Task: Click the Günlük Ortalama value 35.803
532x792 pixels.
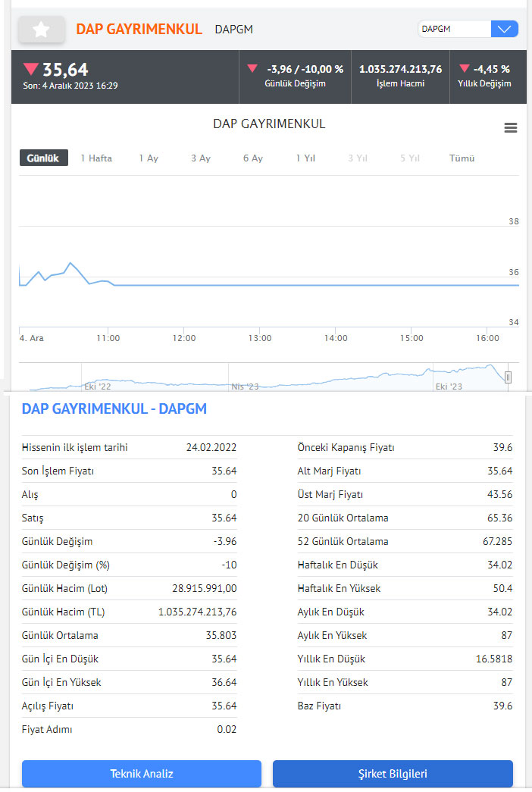Action: 221,635
